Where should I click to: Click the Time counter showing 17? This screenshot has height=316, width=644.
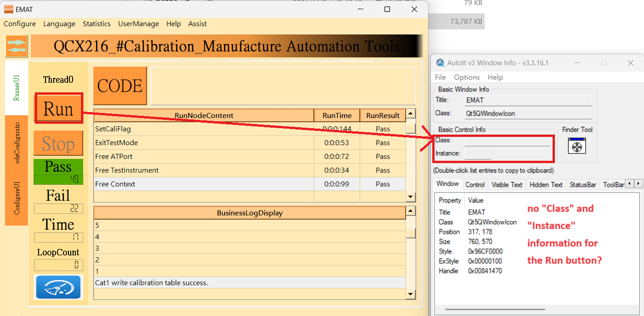coord(58,237)
